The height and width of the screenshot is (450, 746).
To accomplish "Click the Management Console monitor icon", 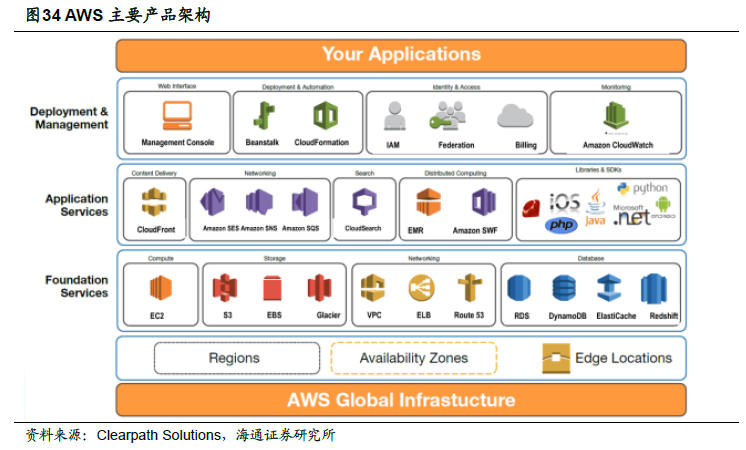I will click(x=177, y=117).
